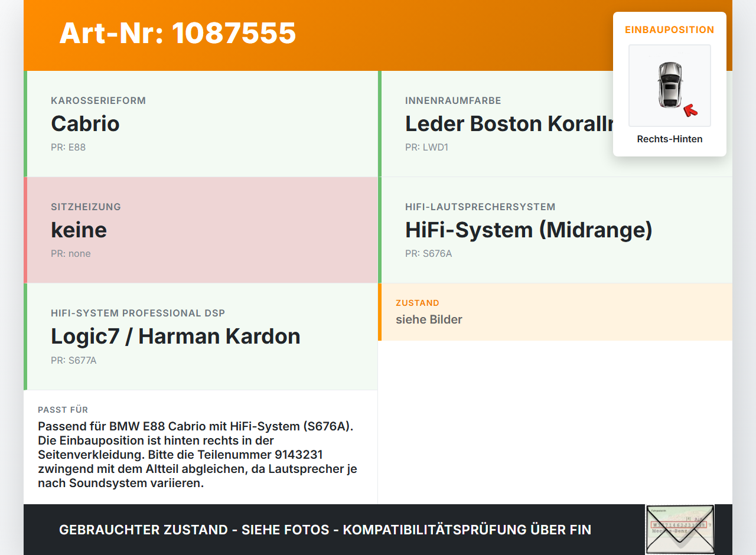Click the top-view car image
The image size is (756, 555).
(x=670, y=86)
